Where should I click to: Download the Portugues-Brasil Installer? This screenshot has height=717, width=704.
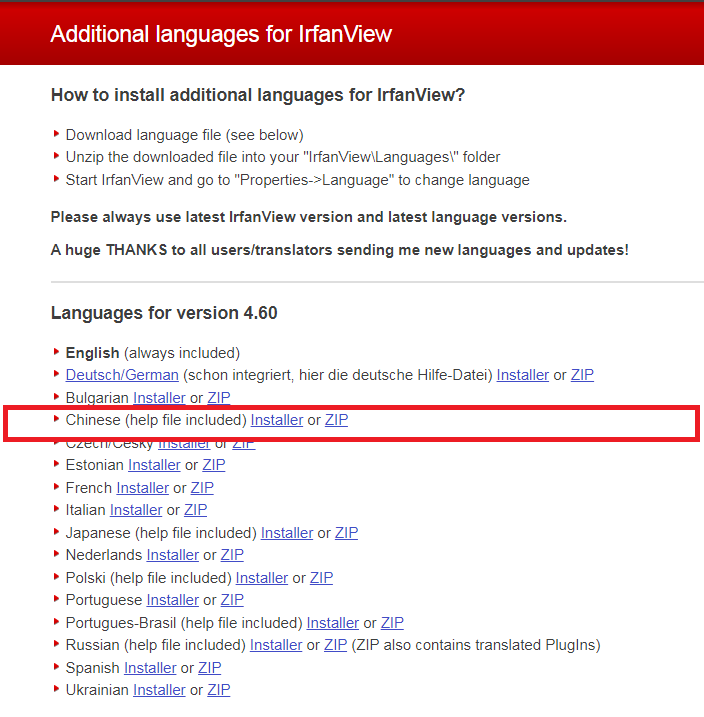pyautogui.click(x=333, y=623)
